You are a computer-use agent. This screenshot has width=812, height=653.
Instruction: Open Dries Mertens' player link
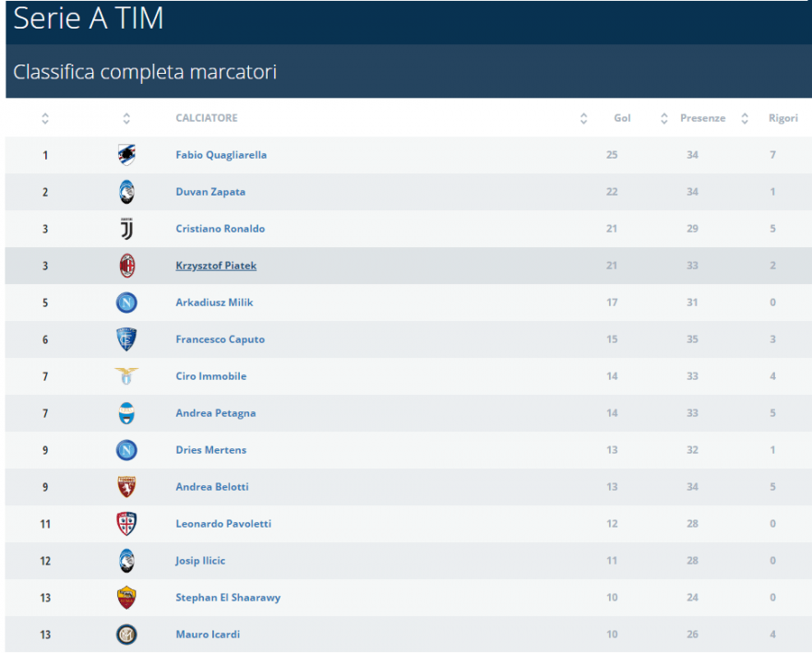[x=210, y=450]
